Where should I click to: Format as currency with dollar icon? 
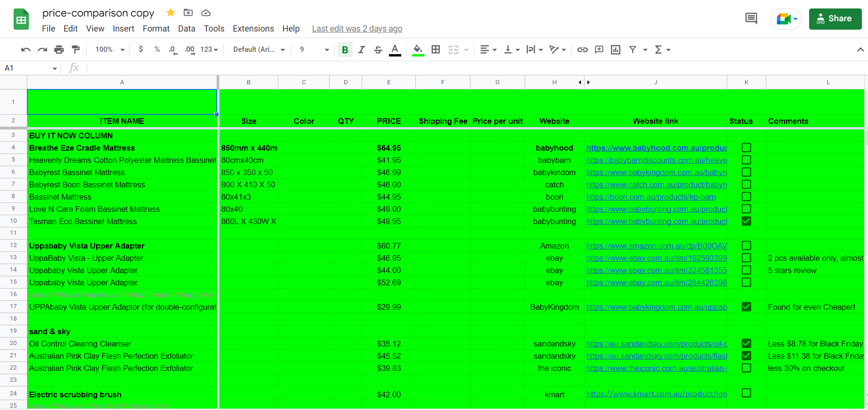click(x=141, y=49)
